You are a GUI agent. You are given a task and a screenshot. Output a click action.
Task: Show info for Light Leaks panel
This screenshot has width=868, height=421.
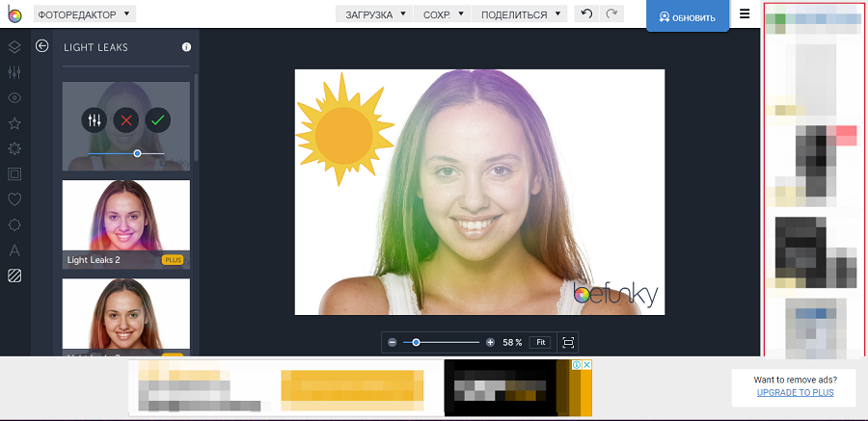point(186,47)
